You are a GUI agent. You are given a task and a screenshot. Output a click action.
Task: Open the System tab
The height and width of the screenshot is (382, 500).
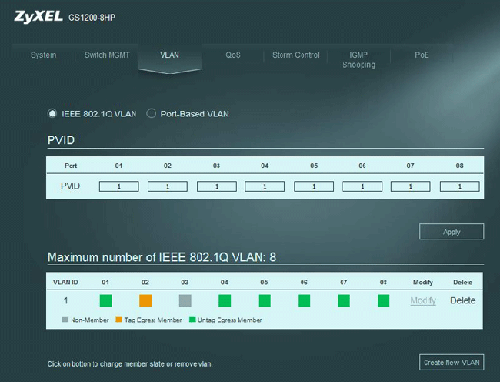pyautogui.click(x=43, y=55)
